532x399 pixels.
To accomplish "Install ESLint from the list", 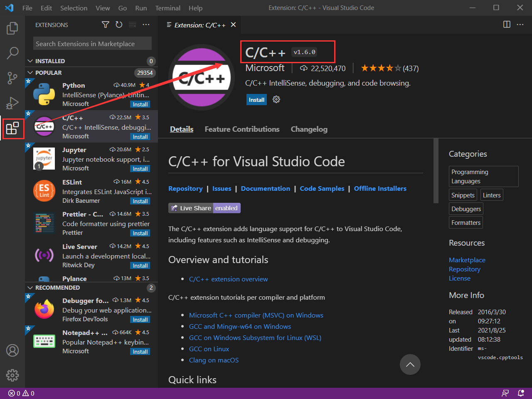I will click(140, 201).
